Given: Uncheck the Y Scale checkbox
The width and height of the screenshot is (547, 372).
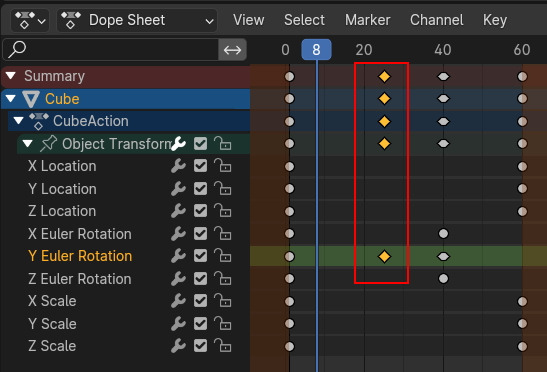Looking at the screenshot, I should point(200,324).
